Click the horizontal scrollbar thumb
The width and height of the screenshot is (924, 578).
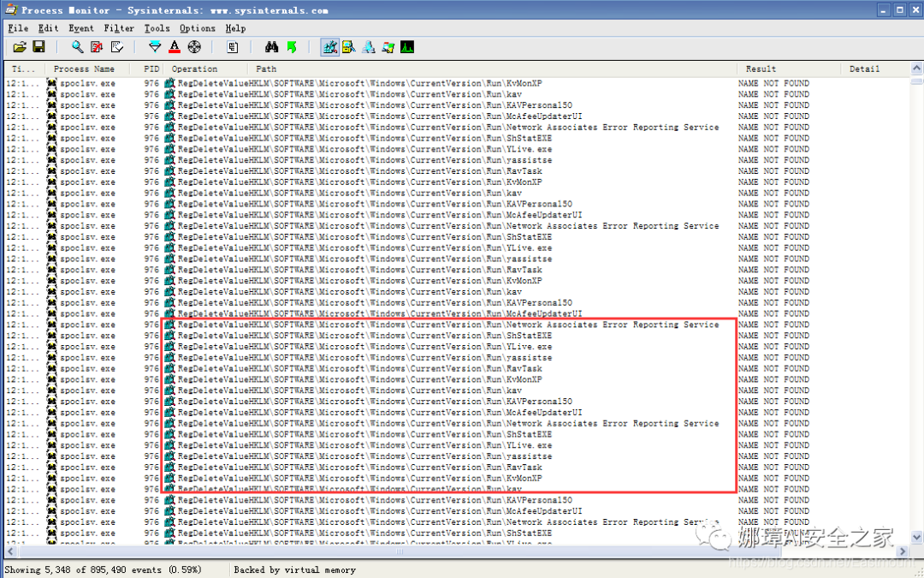pos(400,551)
